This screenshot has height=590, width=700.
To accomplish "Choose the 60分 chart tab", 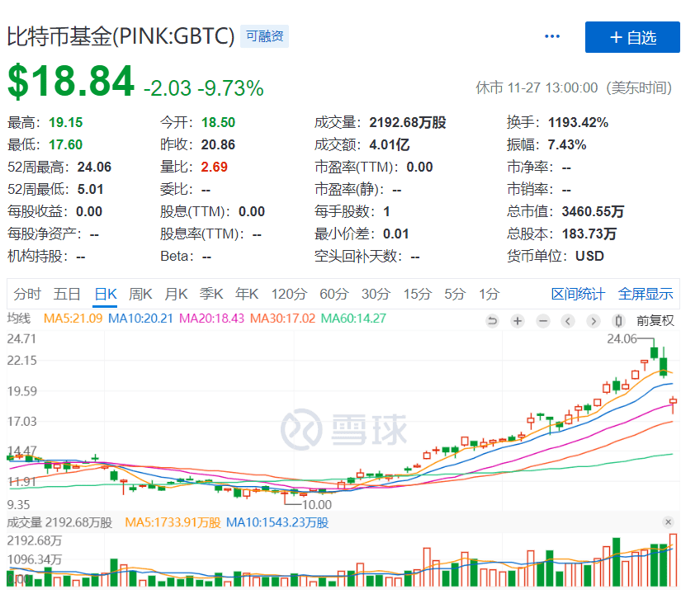I will pyautogui.click(x=334, y=294).
